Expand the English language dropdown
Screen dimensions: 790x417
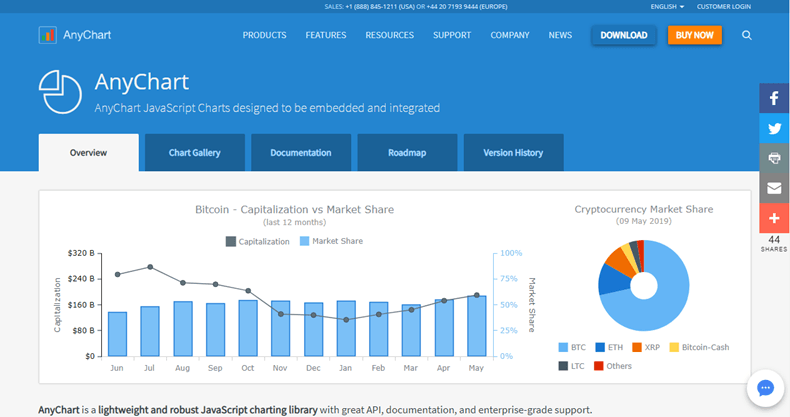coord(667,7)
